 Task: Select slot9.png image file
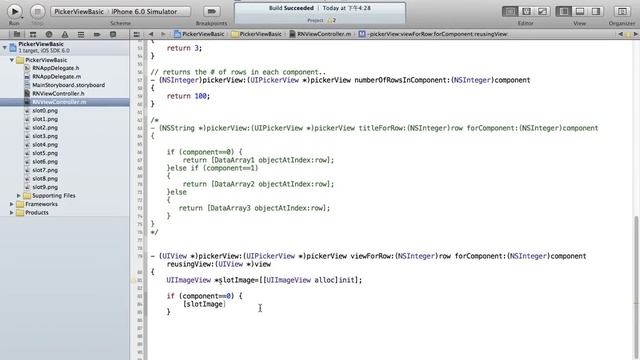pyautogui.click(x=45, y=187)
